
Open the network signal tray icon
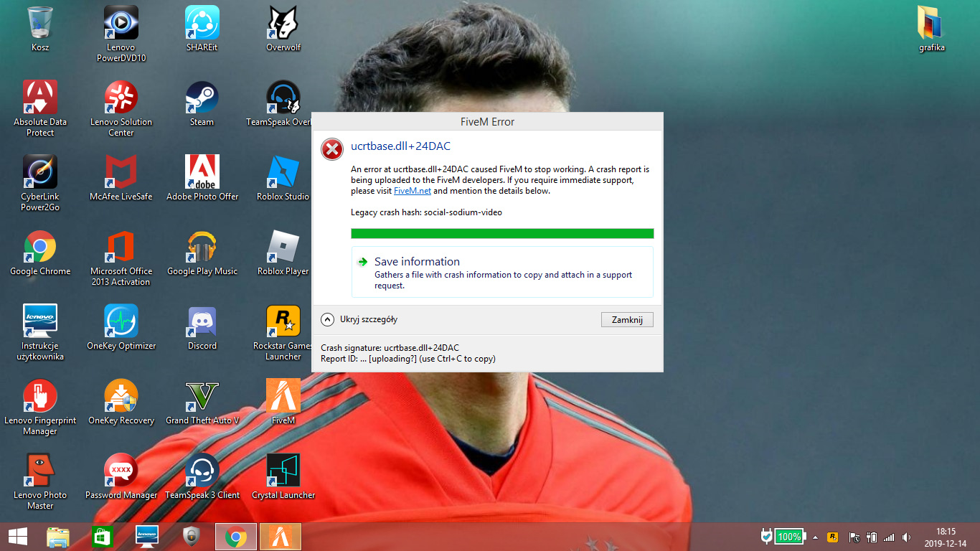pos(889,537)
